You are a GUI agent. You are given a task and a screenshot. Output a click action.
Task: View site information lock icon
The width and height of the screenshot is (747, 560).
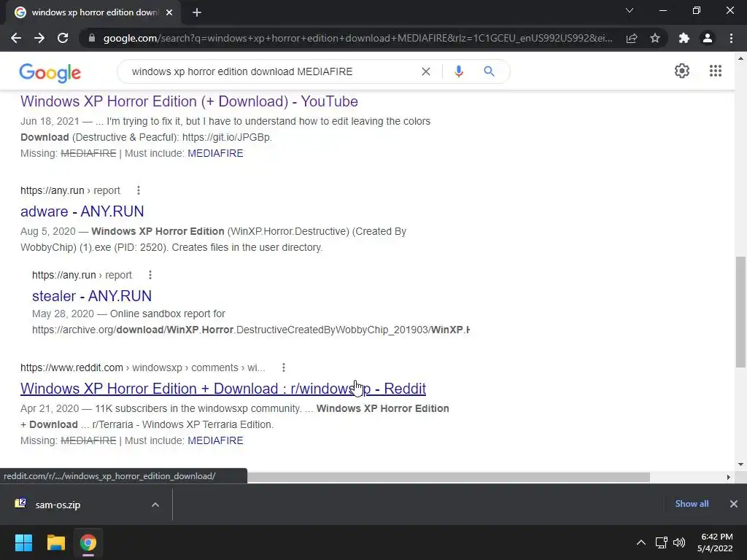(92, 38)
